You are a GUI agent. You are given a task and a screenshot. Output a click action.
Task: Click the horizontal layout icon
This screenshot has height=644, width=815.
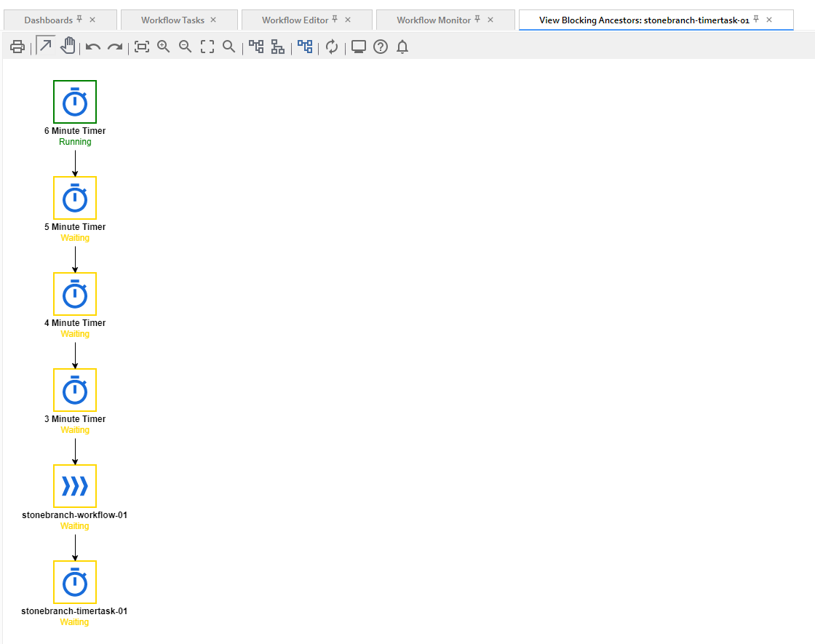tap(256, 47)
